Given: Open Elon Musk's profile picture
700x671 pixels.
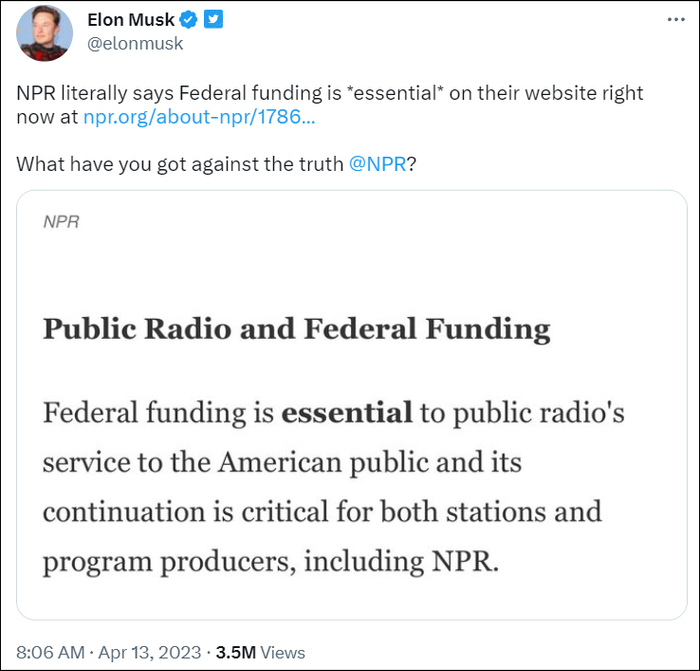Looking at the screenshot, I should click(45, 32).
